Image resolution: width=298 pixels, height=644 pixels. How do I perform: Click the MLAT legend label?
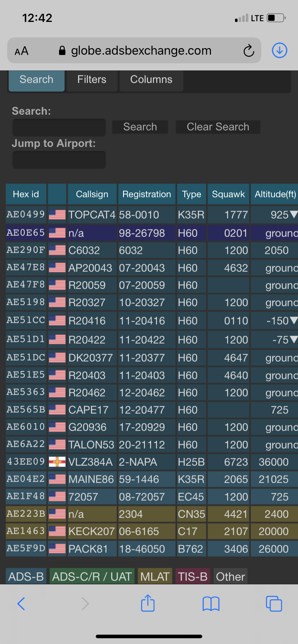pyautogui.click(x=155, y=576)
